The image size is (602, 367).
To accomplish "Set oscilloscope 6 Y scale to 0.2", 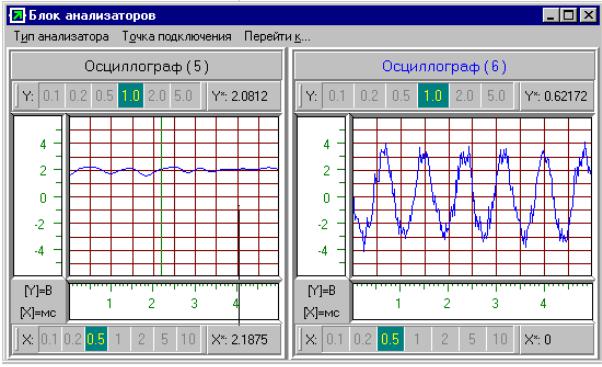I will point(369,96).
